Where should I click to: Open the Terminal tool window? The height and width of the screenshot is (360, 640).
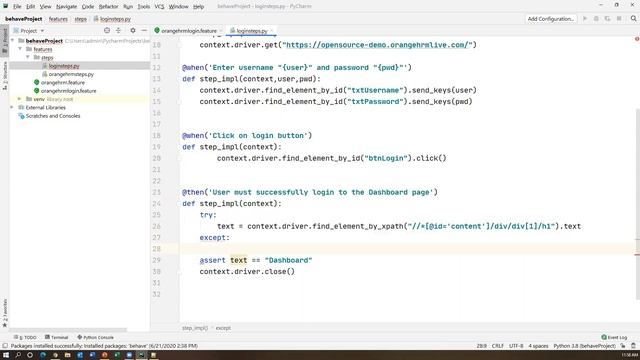pyautogui.click(x=56, y=338)
